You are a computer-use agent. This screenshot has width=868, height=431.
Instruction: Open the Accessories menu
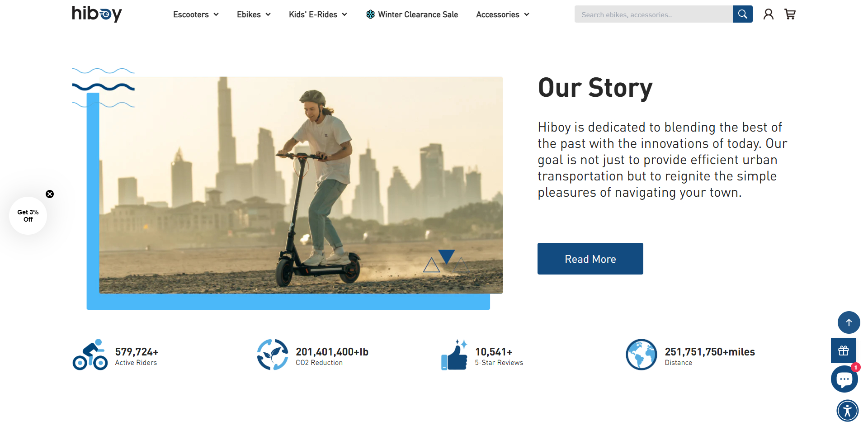coord(502,14)
